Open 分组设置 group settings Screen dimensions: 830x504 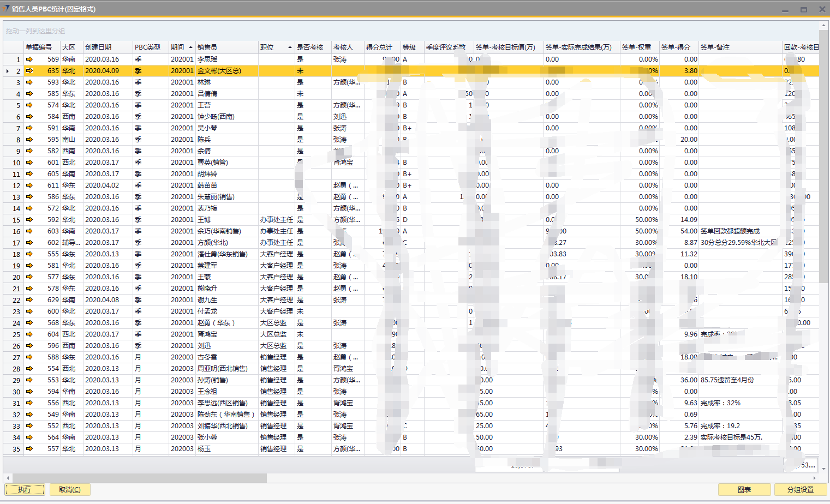(x=800, y=489)
